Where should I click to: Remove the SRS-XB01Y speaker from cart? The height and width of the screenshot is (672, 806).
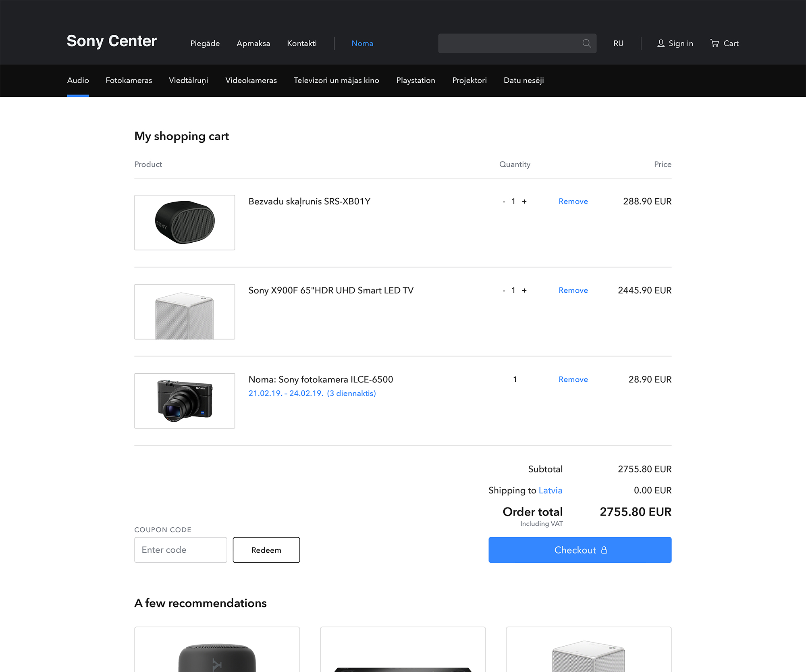(x=573, y=201)
